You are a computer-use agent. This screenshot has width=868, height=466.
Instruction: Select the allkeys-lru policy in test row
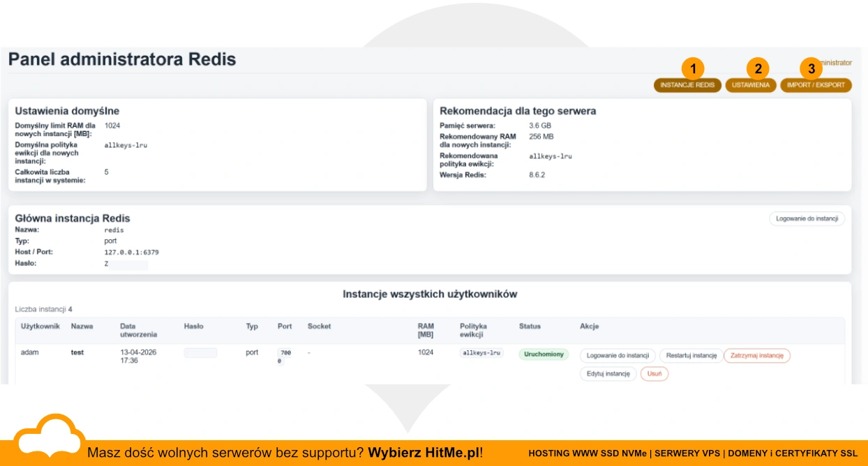481,353
